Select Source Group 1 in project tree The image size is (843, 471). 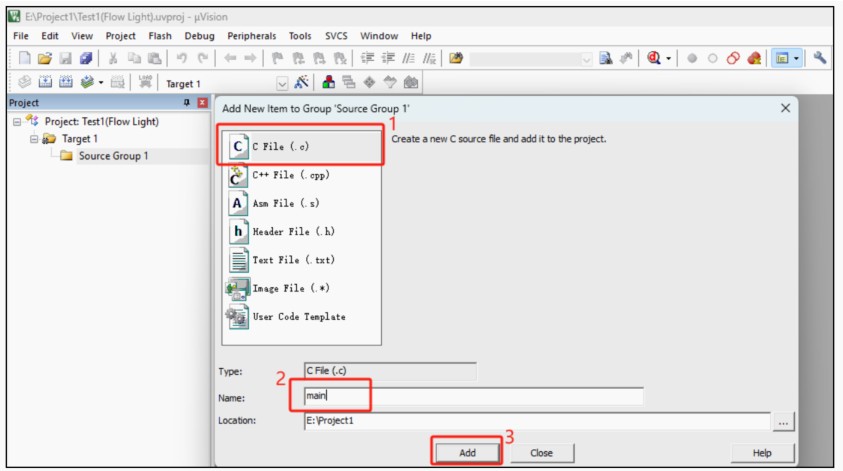click(113, 156)
